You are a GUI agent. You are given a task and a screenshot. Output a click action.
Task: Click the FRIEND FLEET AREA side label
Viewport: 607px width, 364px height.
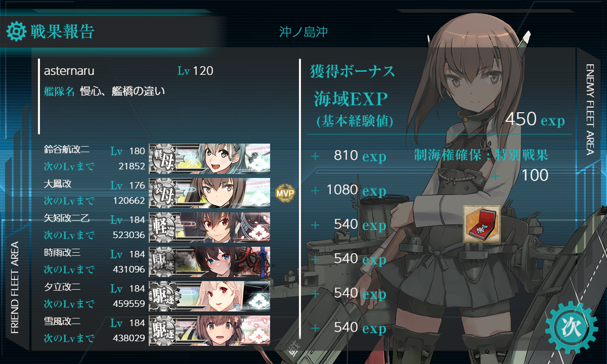[x=15, y=288]
